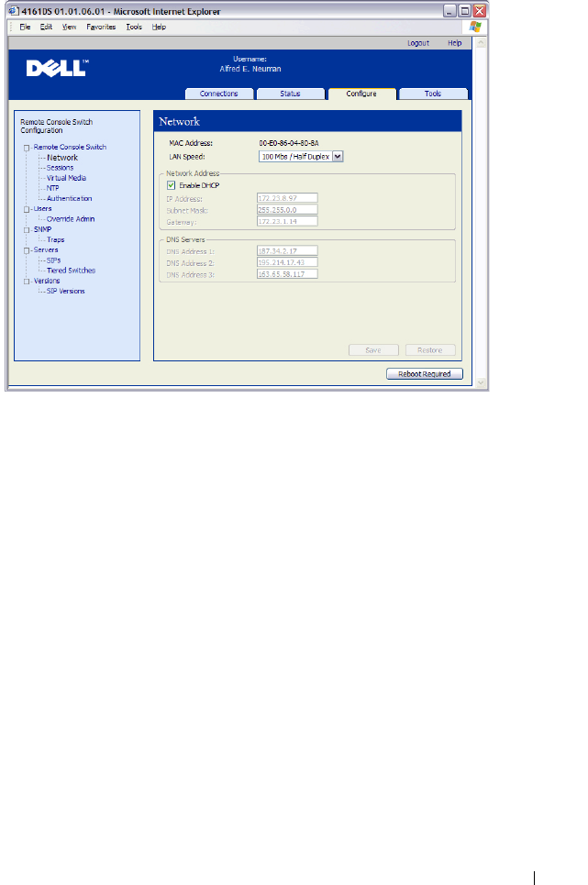588x885 pixels.
Task: Click the Logout link
Action: pyautogui.click(x=418, y=43)
